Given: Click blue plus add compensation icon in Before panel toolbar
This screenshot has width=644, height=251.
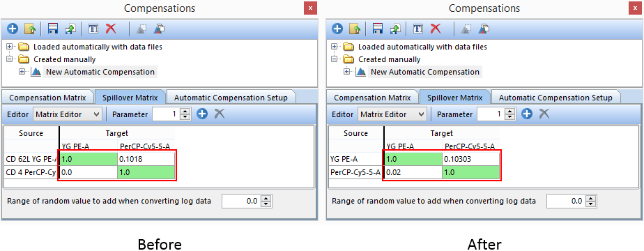Looking at the screenshot, I should (13, 29).
